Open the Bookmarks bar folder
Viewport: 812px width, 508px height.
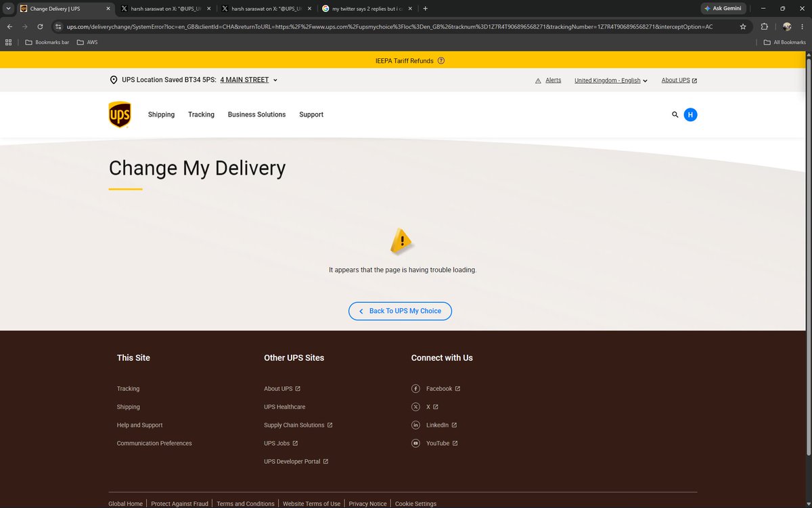47,42
